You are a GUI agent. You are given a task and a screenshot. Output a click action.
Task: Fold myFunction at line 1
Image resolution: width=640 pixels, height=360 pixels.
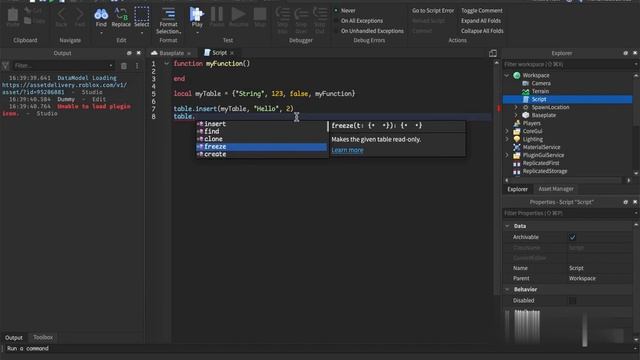tap(167, 64)
